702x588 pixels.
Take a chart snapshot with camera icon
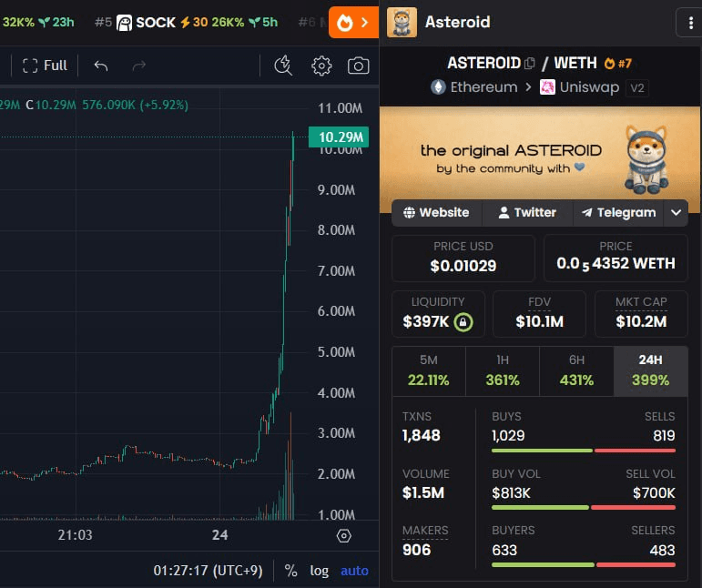point(358,66)
